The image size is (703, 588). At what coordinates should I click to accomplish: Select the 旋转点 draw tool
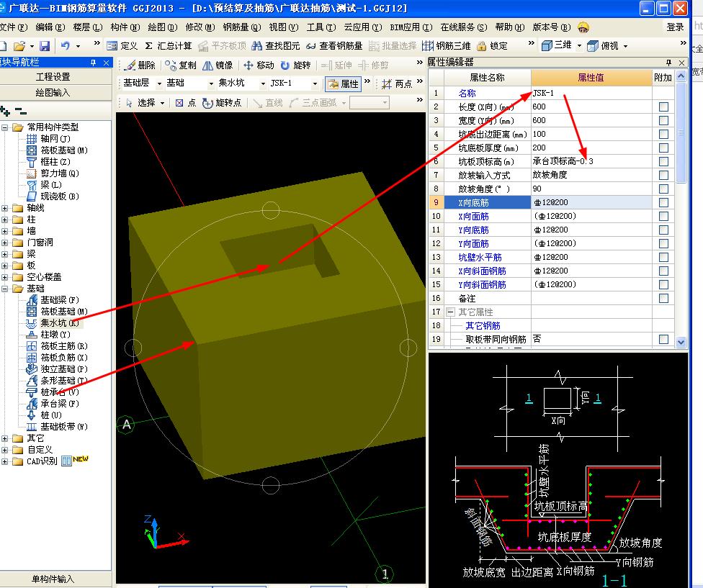tap(222, 103)
